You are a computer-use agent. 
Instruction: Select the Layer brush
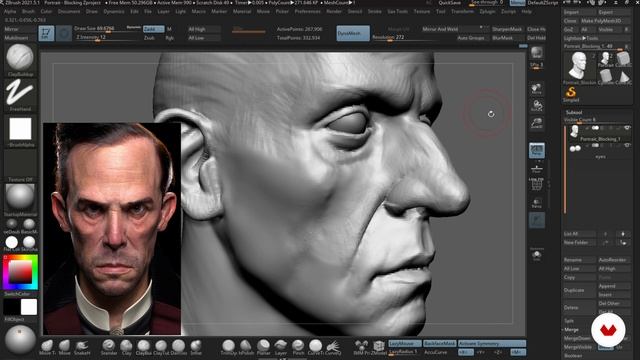(x=280, y=347)
